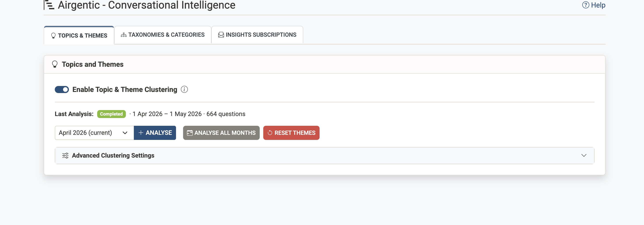Click the lightbulb icon on Topics tab
Image resolution: width=644 pixels, height=225 pixels.
click(x=53, y=36)
